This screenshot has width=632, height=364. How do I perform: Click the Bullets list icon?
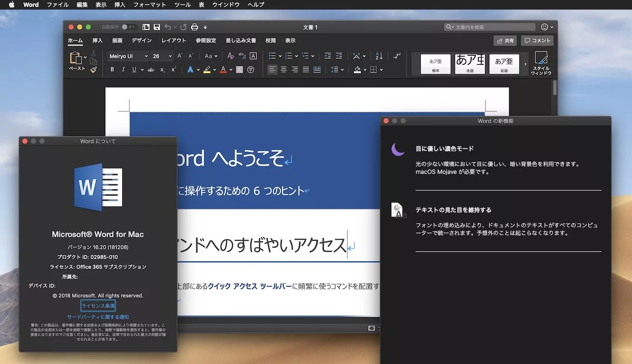click(x=273, y=56)
